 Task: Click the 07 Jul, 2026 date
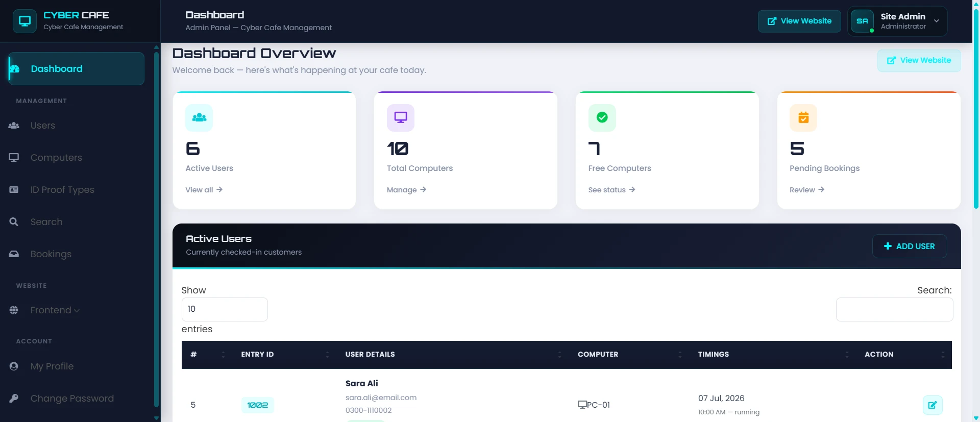pos(721,399)
